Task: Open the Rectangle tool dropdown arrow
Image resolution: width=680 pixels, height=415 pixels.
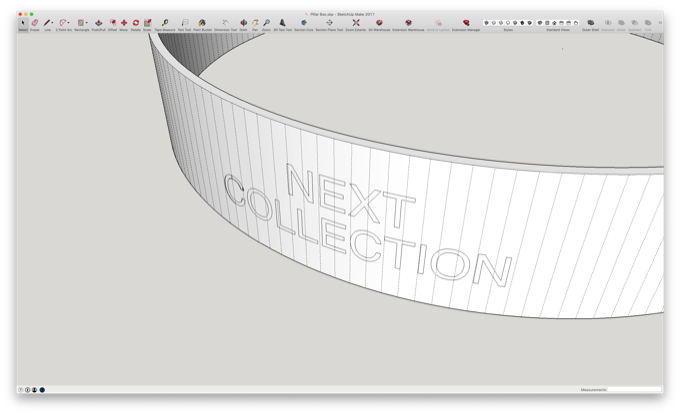Action: (86, 23)
